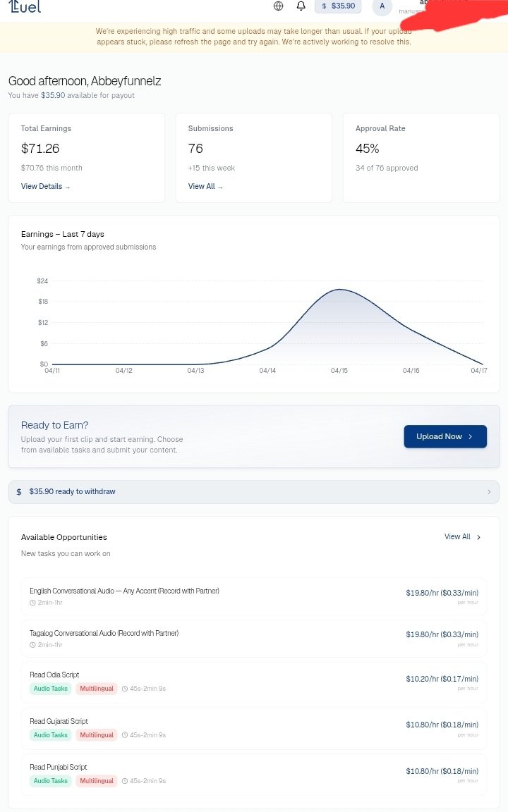Open English Conversational Audio task
This screenshot has height=812, width=508.
pos(254,596)
